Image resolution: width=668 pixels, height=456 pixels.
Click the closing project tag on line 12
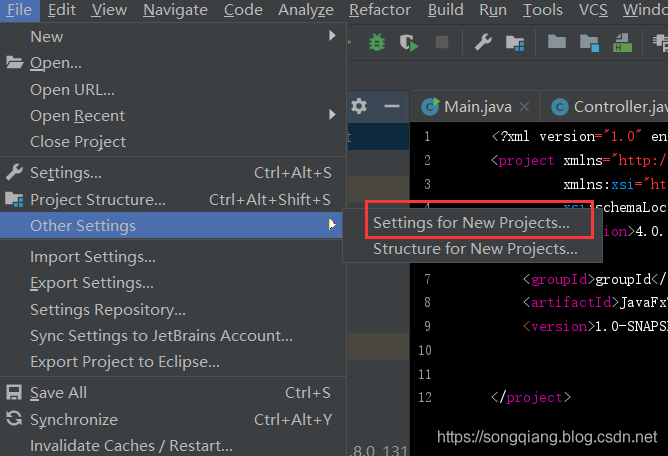[530, 398]
